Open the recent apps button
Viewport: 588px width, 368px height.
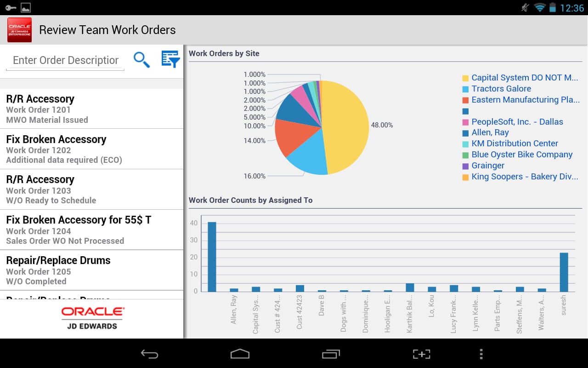click(331, 354)
